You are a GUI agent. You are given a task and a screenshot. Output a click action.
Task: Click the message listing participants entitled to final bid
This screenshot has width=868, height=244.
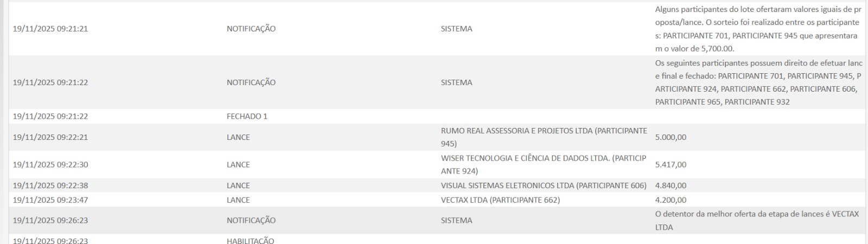(x=757, y=82)
